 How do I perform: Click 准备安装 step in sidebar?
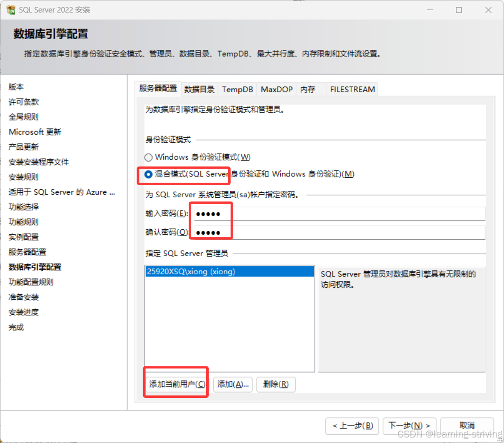24,297
